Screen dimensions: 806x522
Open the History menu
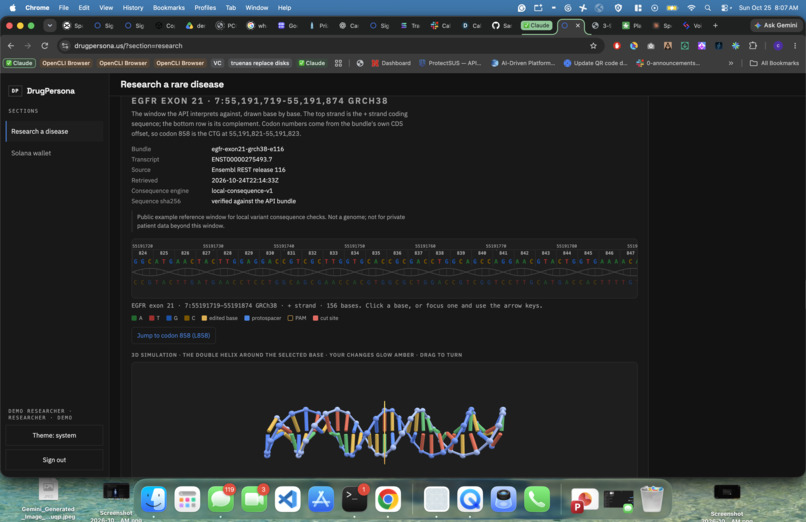133,8
